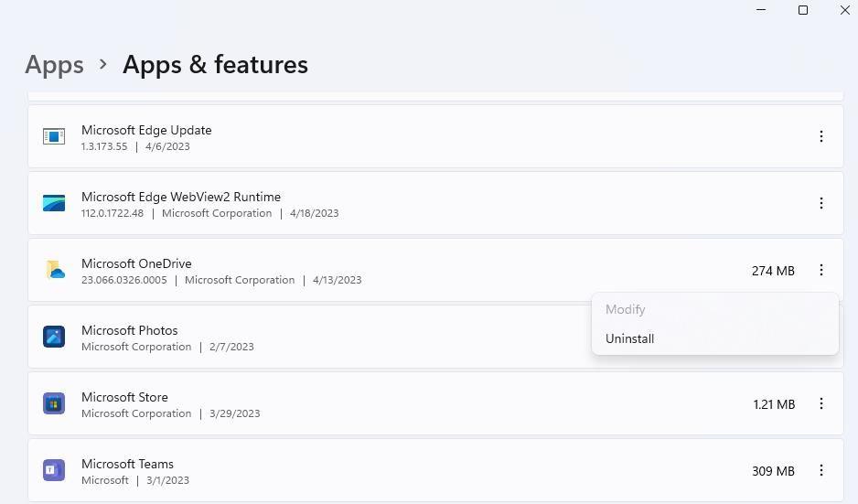Minimize the Settings window

point(761,10)
